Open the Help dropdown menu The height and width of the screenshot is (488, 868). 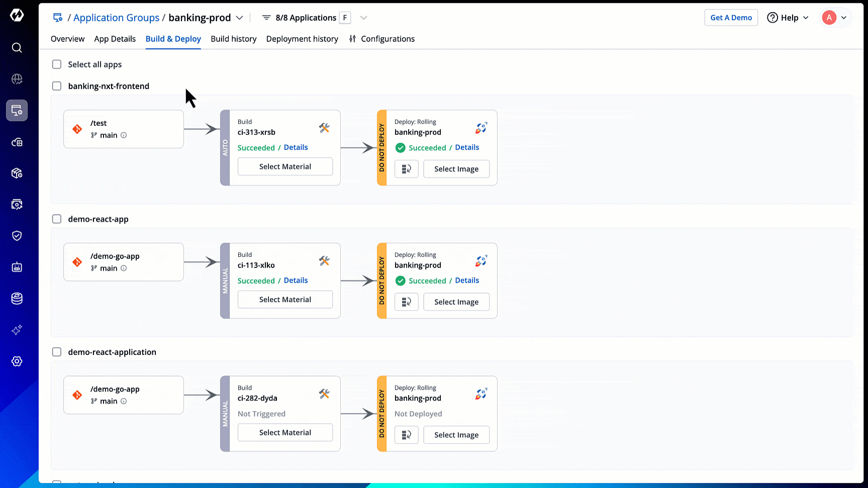coord(788,18)
